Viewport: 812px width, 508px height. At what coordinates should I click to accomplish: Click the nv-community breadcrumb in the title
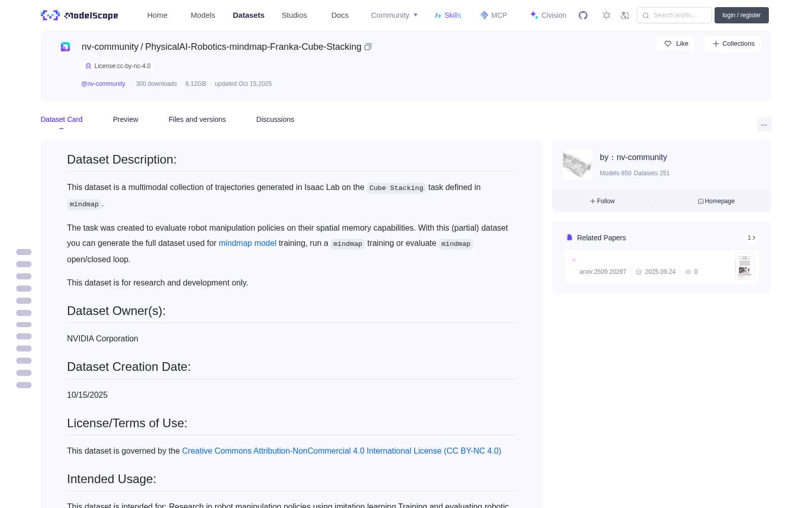[x=110, y=47]
